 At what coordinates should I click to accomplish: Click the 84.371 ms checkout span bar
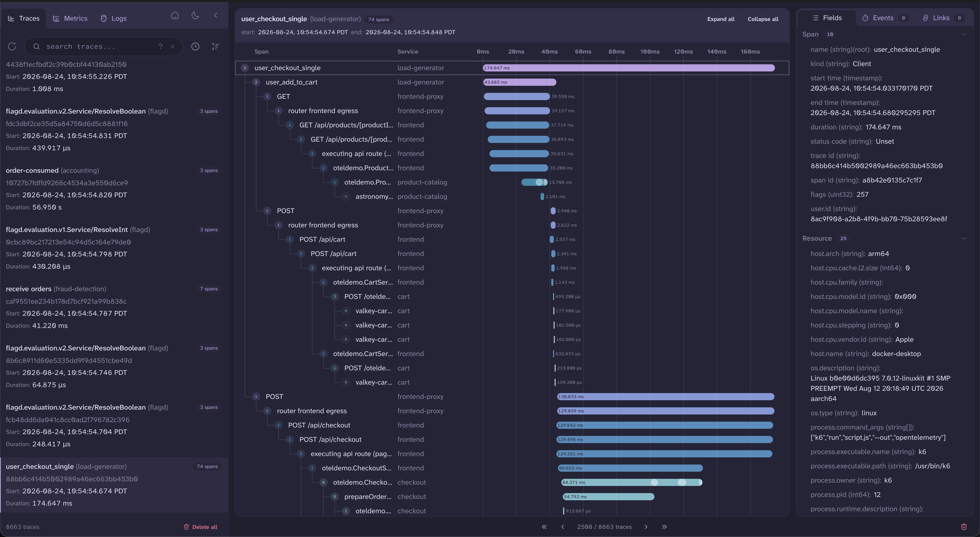tap(631, 482)
